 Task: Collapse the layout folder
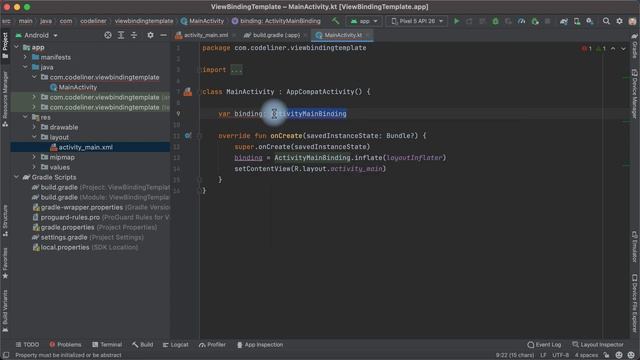click(x=34, y=137)
